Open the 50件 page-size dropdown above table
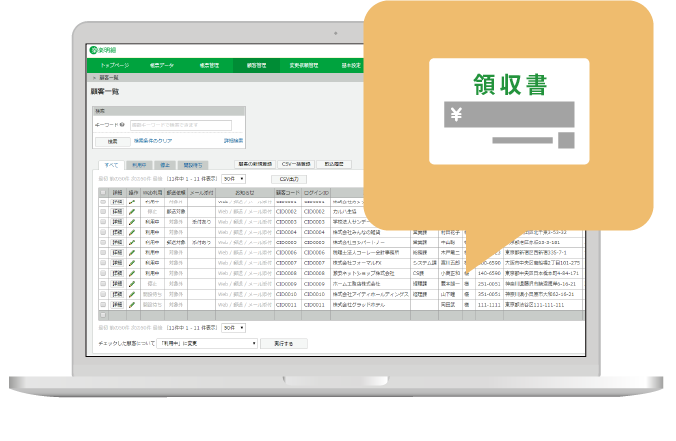The height and width of the screenshot is (441, 676). coord(233,179)
